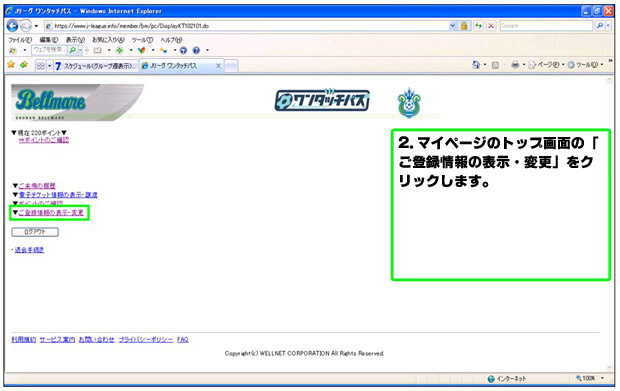Viewport: 620px width, 391px height.
Task: Click the security padlock icon
Action: pyautogui.click(x=464, y=26)
